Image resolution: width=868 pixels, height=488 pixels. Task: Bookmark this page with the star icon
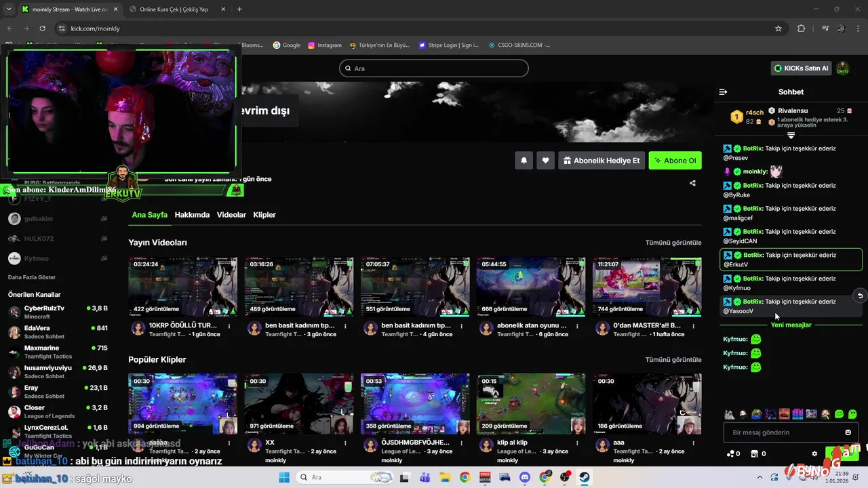click(x=778, y=28)
